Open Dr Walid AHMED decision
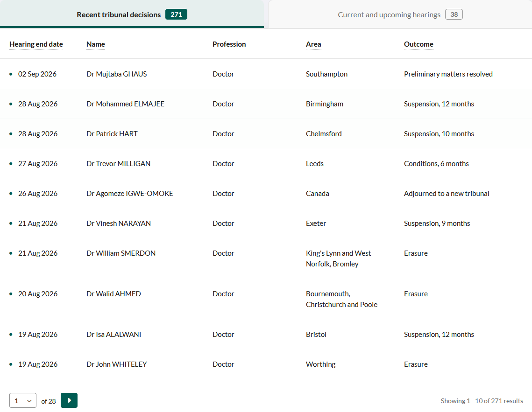 click(x=266, y=299)
